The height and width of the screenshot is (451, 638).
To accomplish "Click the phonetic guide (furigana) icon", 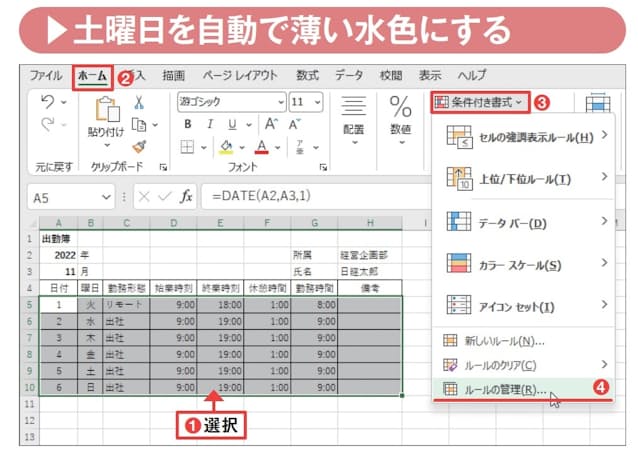I will (300, 147).
